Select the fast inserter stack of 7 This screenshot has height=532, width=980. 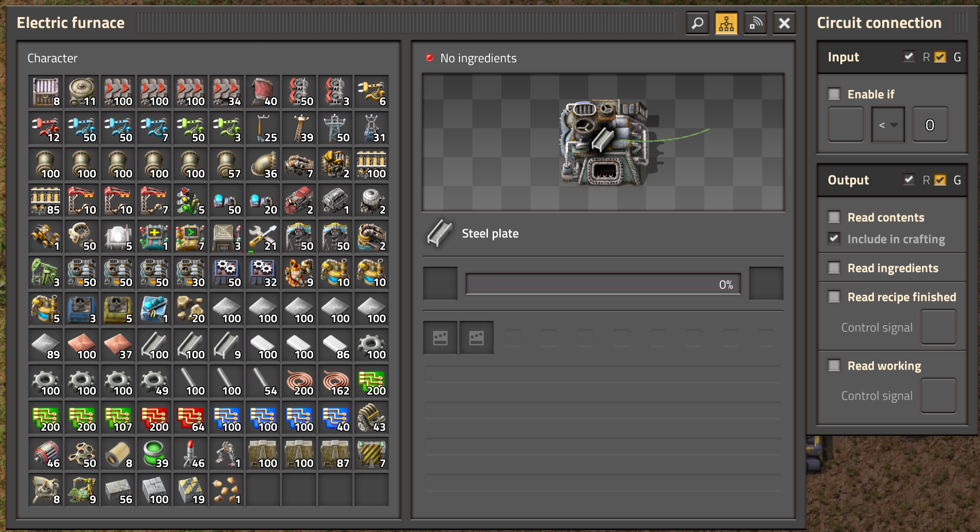[x=154, y=128]
